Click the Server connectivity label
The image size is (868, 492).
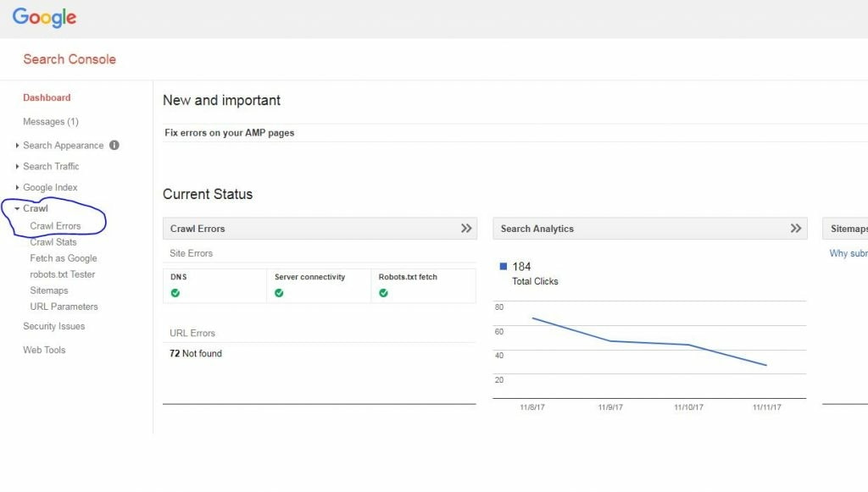tap(309, 277)
